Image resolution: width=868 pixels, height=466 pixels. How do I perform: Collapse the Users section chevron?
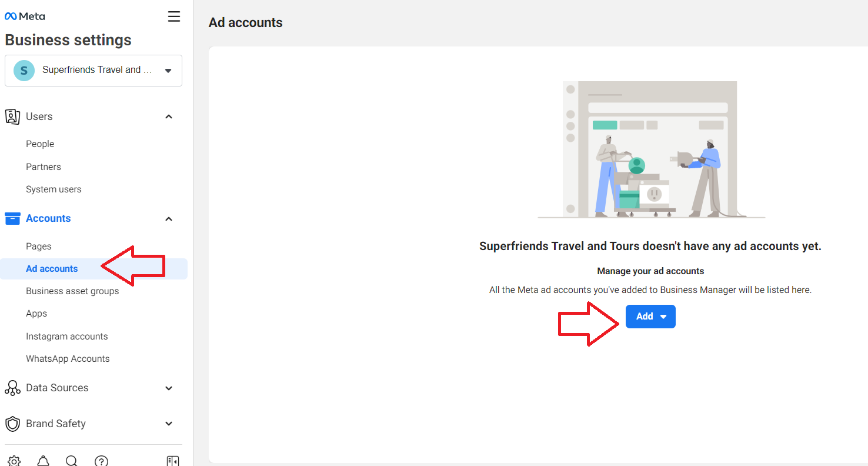tap(169, 116)
